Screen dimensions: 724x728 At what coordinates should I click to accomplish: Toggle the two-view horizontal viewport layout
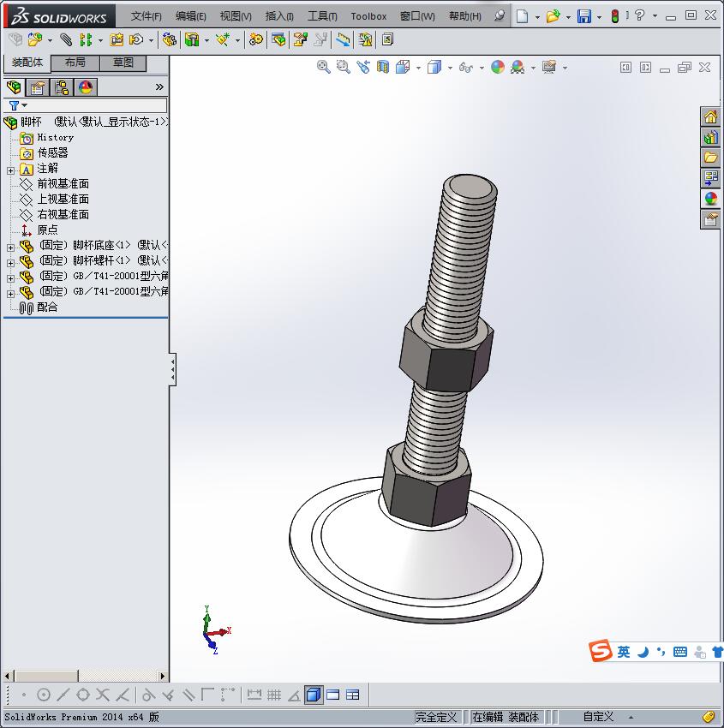coord(333,695)
